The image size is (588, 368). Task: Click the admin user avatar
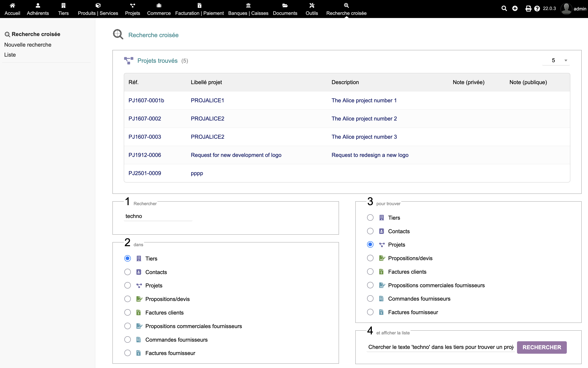[566, 9]
